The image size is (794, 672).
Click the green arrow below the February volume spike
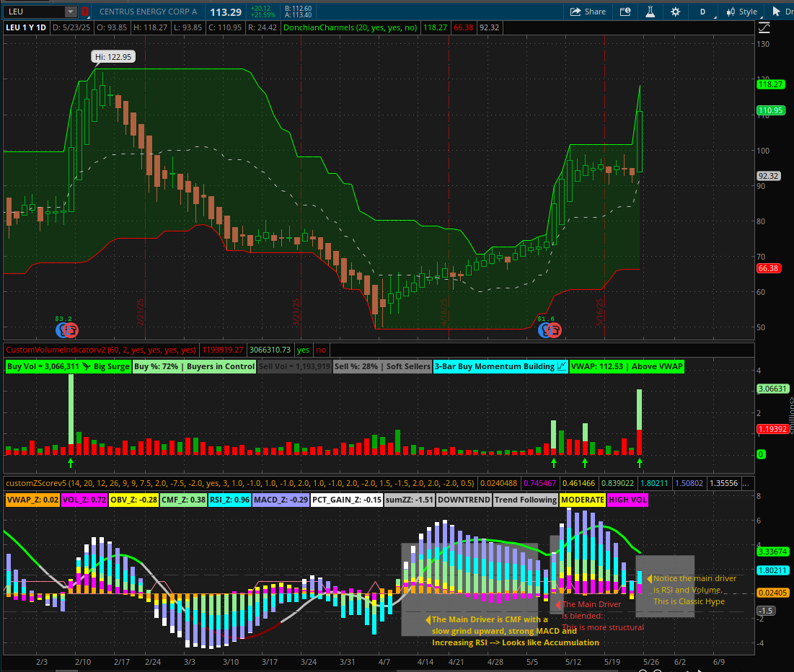coord(71,462)
